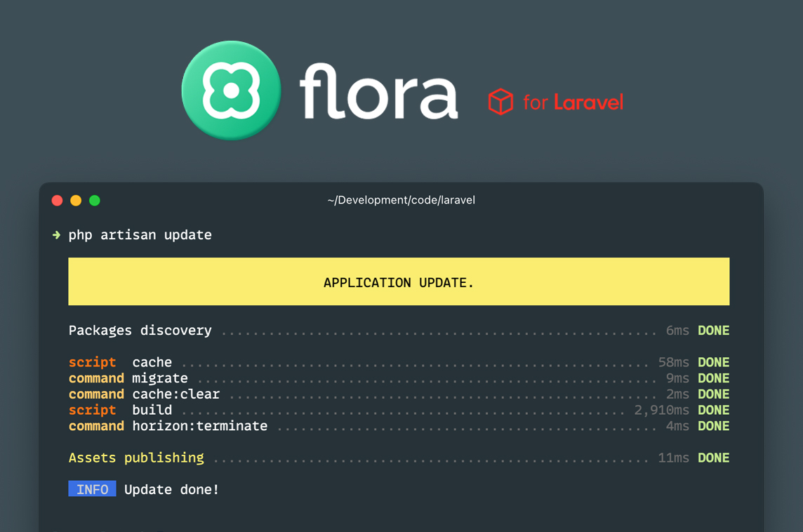This screenshot has width=803, height=532.
Task: Click the '~/Development/code/laravel' window title
Action: pos(401,200)
